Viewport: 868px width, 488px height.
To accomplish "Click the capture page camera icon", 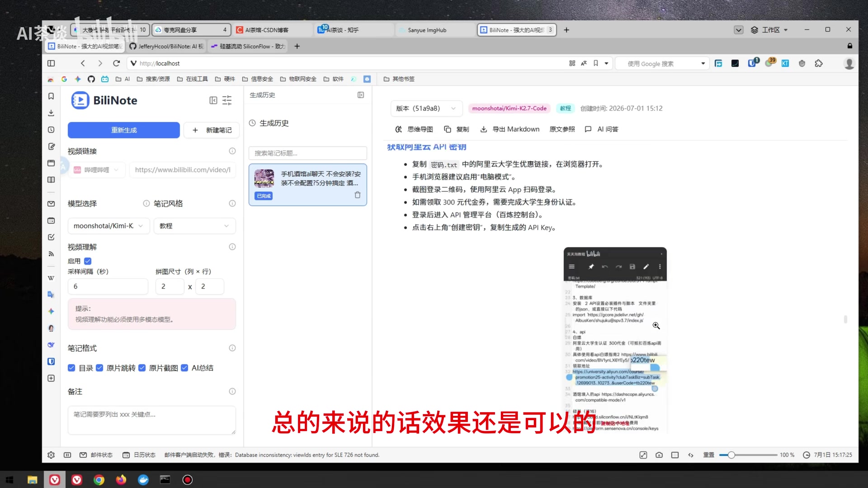I will coord(659,455).
